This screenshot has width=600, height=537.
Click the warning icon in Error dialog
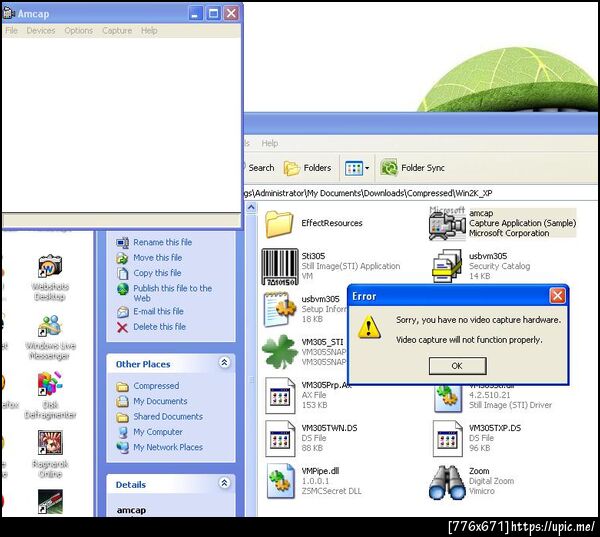tap(369, 328)
